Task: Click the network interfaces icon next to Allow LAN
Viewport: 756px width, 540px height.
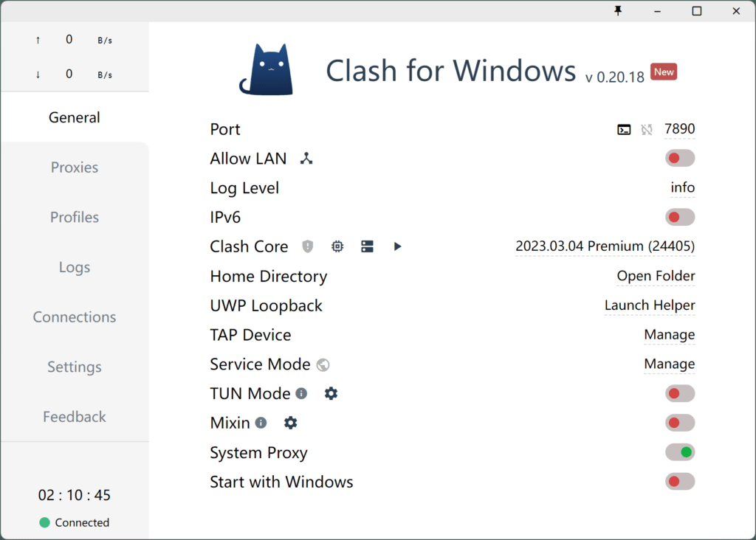Action: click(306, 158)
